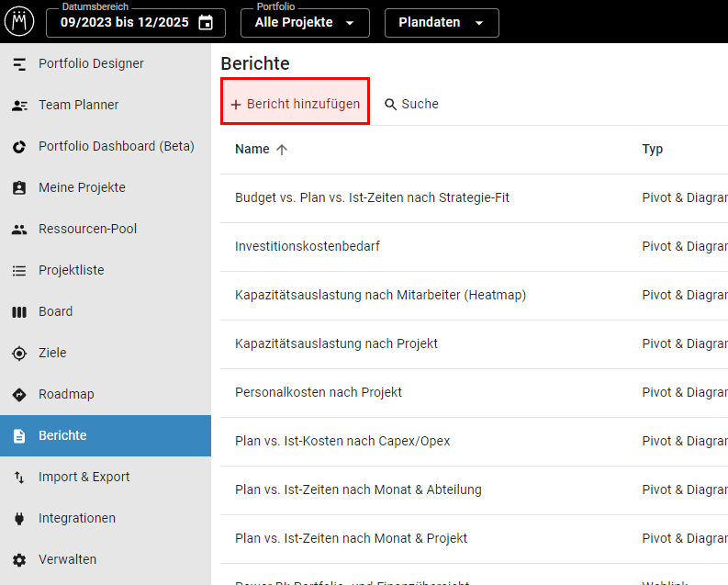This screenshot has height=585, width=728.
Task: Click the Portfolio Dashboard (Beta) icon
Action: point(19,147)
